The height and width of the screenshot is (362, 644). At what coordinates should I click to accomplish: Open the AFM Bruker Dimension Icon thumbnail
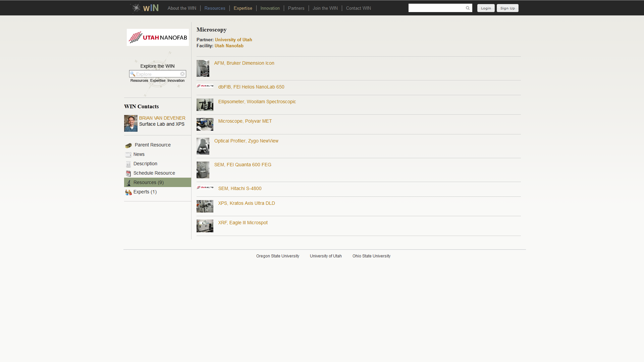tap(203, 68)
